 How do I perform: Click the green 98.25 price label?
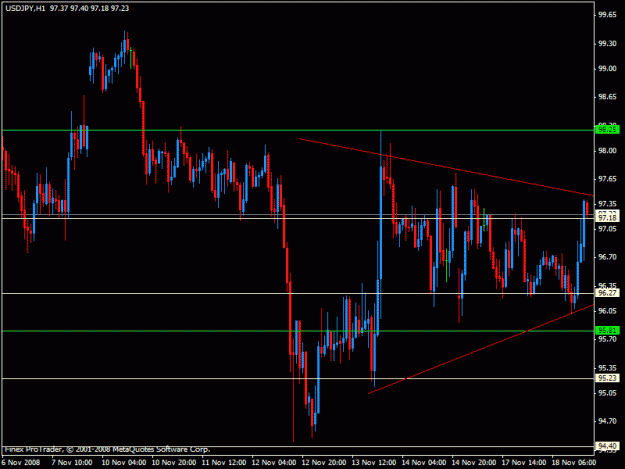tap(607, 130)
